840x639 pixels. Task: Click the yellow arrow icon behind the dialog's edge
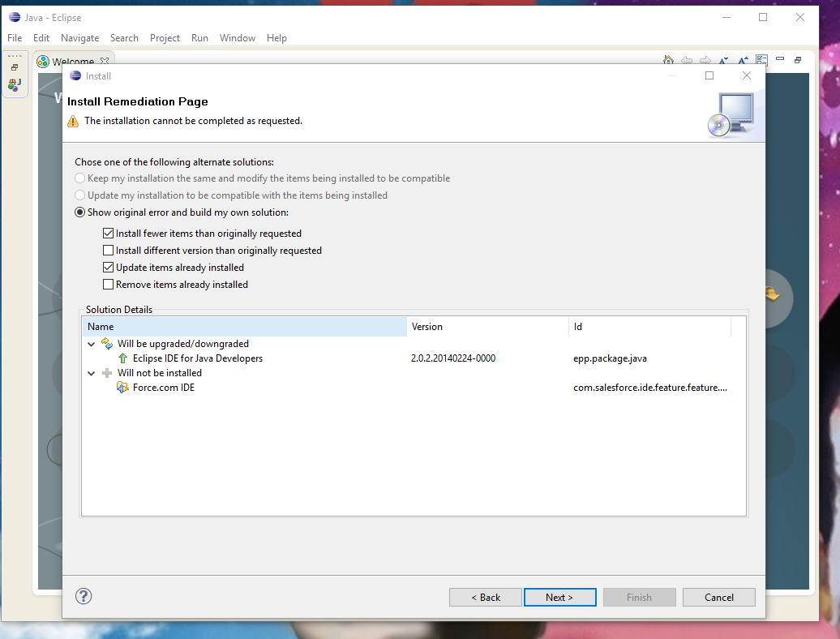click(x=772, y=294)
